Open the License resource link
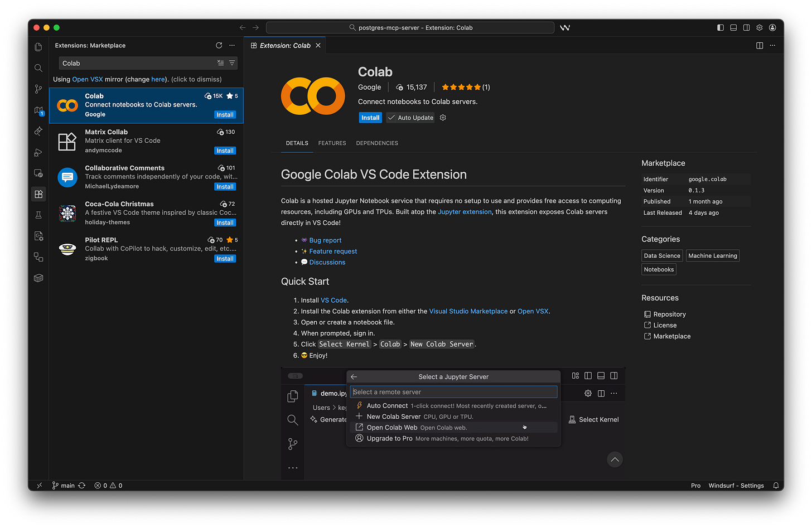This screenshot has height=528, width=812. click(x=665, y=325)
